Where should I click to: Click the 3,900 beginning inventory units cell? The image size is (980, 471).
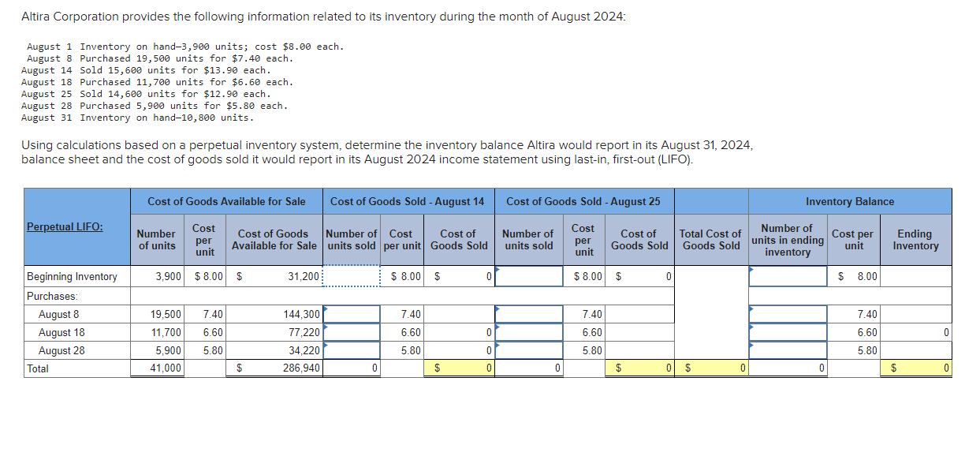point(157,276)
